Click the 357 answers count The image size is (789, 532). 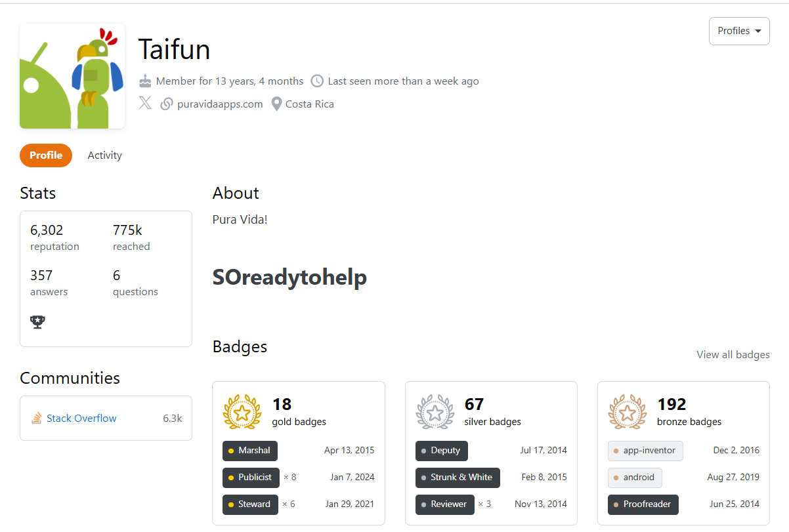click(41, 276)
